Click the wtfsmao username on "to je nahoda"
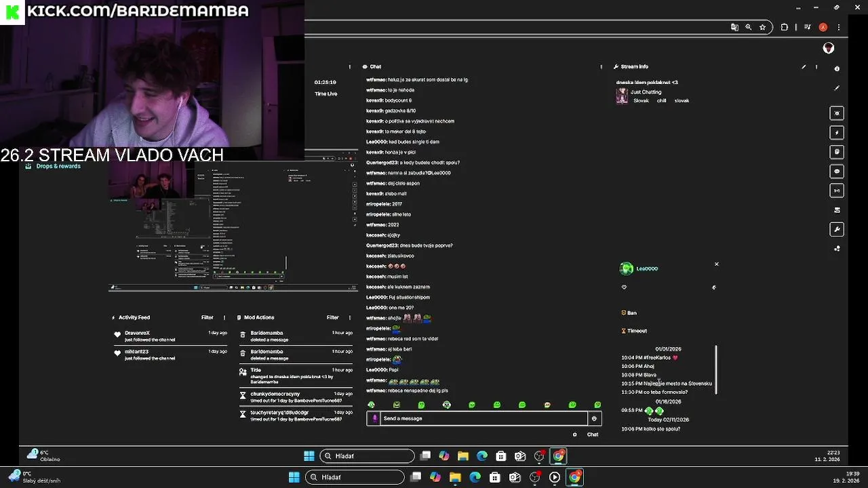This screenshot has width=868, height=488. (x=376, y=90)
